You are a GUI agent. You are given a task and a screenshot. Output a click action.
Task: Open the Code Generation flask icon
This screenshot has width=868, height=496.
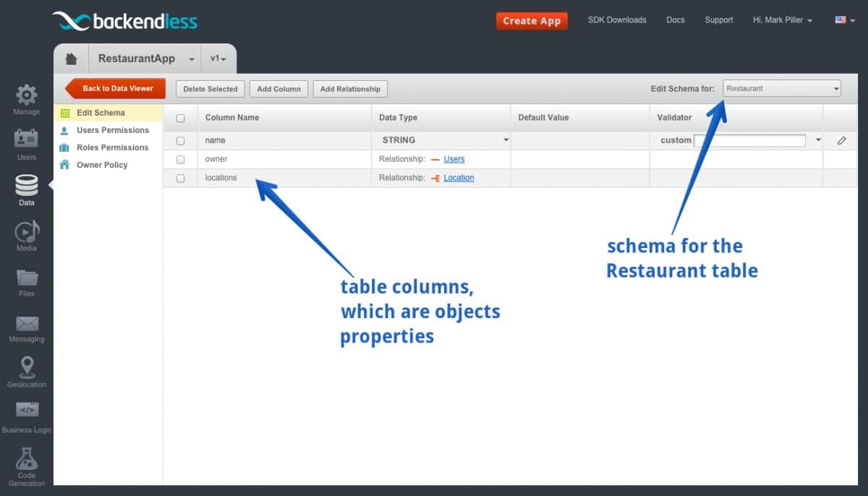(x=27, y=458)
